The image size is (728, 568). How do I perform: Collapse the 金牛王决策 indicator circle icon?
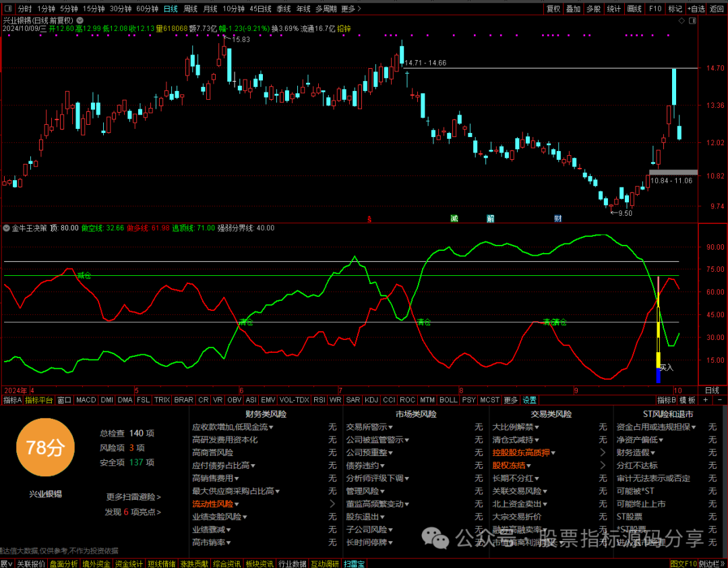7,228
